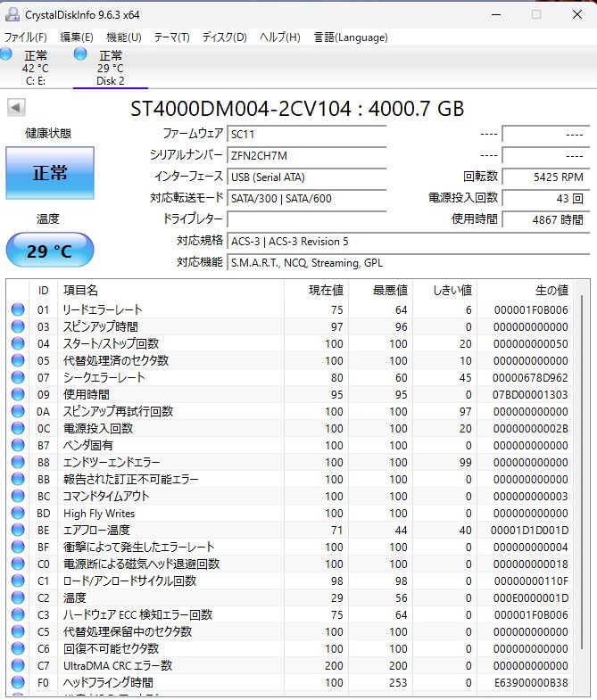
Task: Open the ファイル(F) menu
Action: pyautogui.click(x=26, y=37)
